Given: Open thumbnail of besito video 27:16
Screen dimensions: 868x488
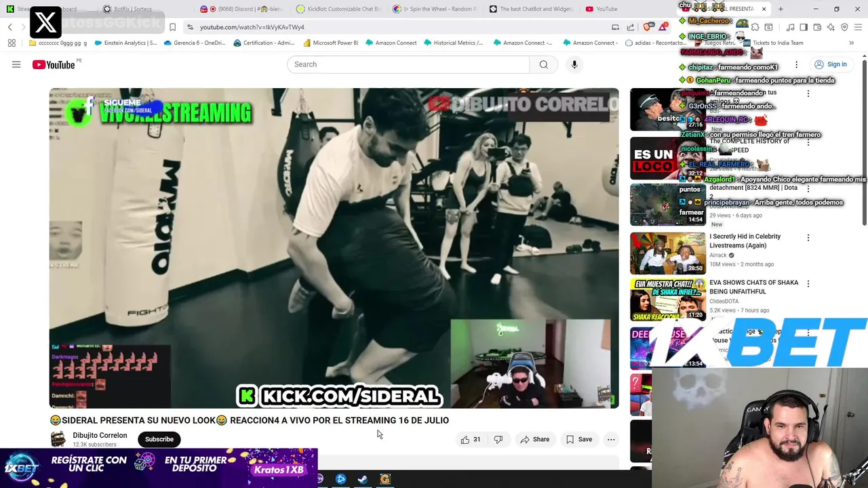Looking at the screenshot, I should (x=668, y=110).
